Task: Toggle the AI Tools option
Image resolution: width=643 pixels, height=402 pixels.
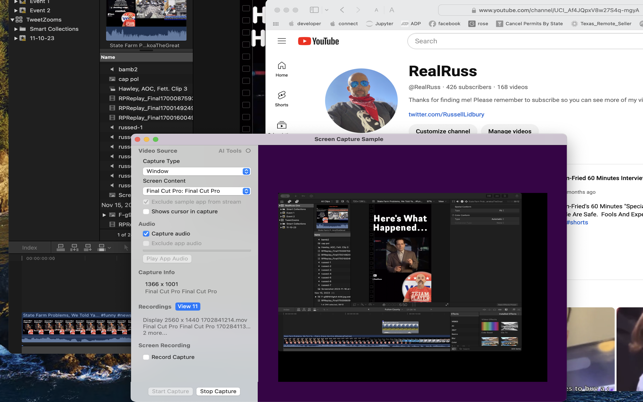Action: coord(248,151)
